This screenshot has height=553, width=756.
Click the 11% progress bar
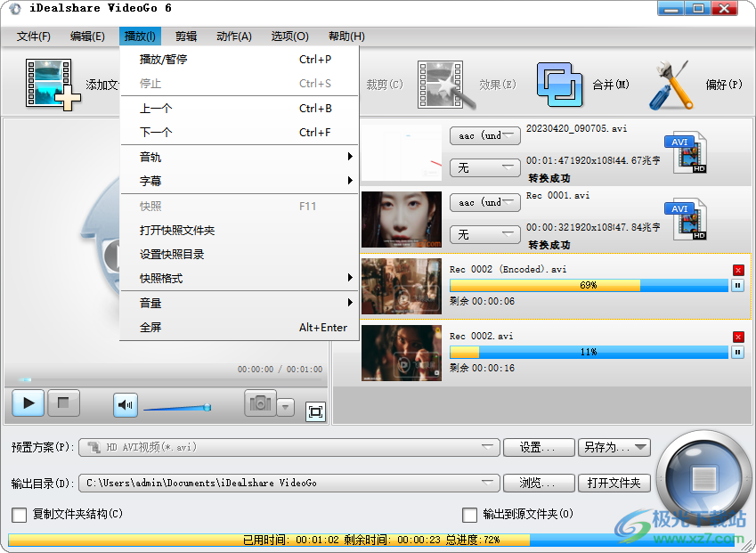(589, 352)
